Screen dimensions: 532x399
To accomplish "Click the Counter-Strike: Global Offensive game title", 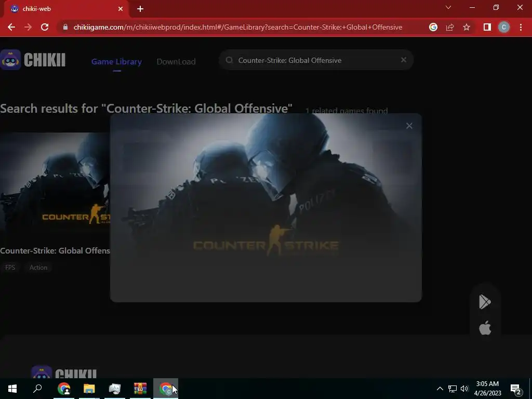I will pos(55,251).
